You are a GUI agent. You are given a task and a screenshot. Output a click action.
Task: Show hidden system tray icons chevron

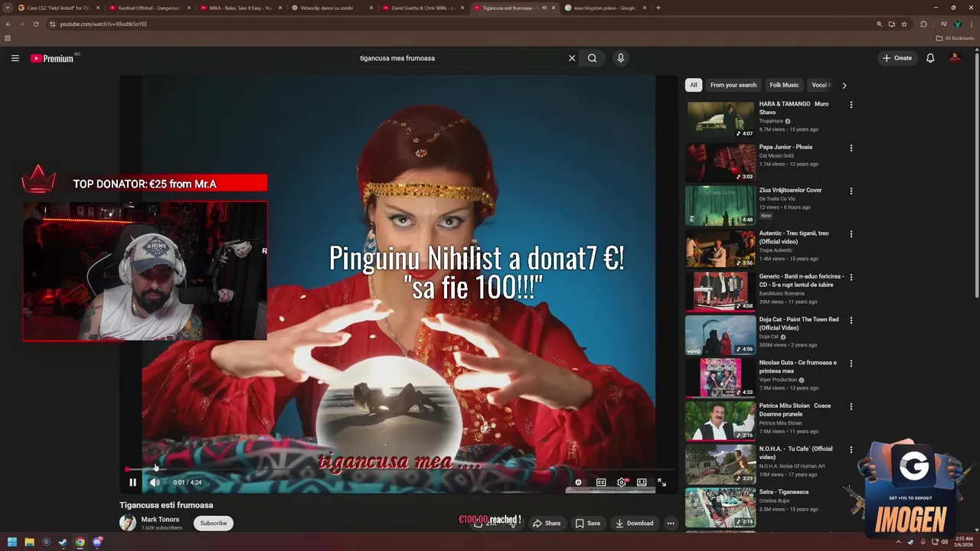click(x=898, y=542)
